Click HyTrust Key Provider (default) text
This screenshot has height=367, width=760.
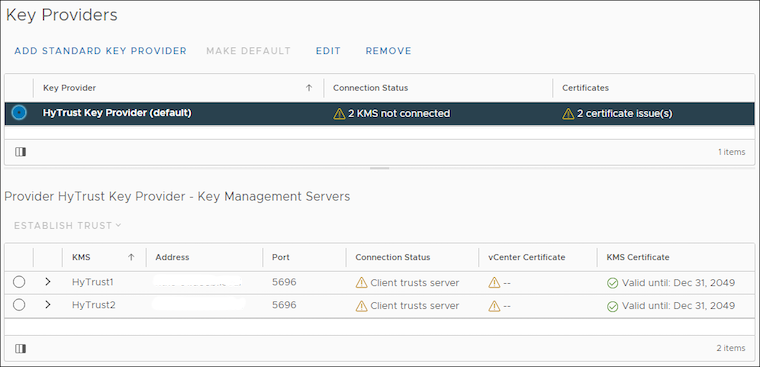click(x=117, y=113)
